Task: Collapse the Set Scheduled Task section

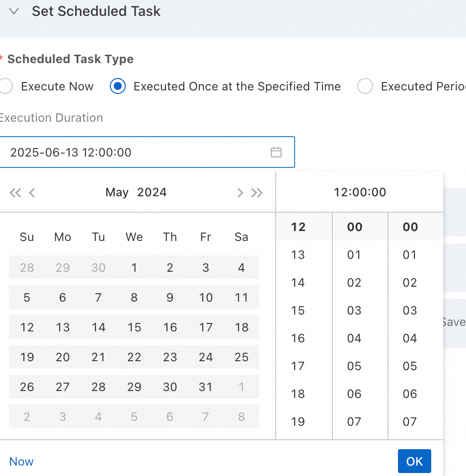Action: pos(14,11)
